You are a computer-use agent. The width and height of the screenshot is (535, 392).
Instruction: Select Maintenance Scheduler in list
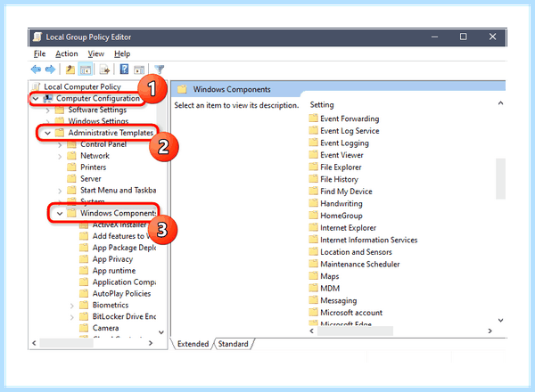pos(359,264)
